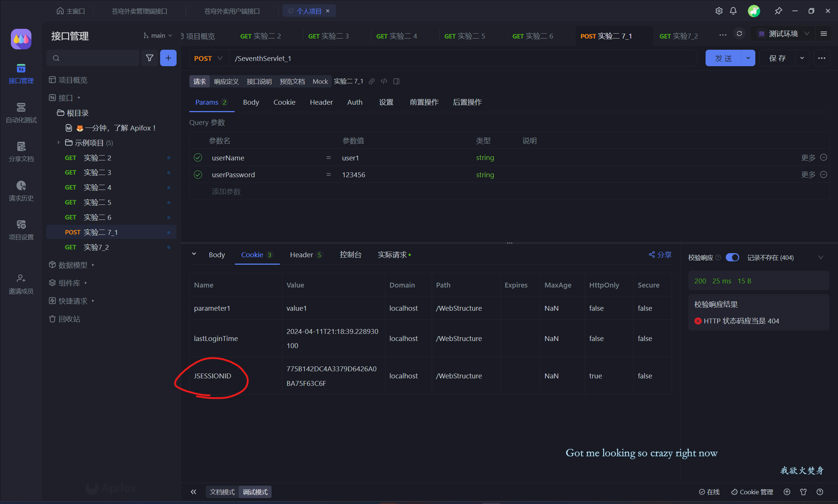Click the 添加参数 placeholder field

tap(226, 191)
